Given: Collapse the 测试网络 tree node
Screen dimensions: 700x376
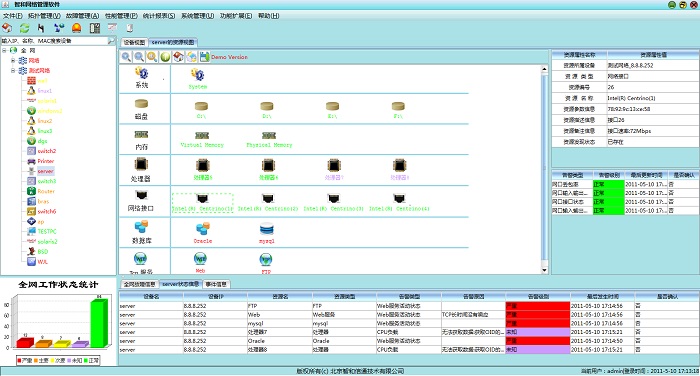Looking at the screenshot, I should pyautogui.click(x=13, y=71).
